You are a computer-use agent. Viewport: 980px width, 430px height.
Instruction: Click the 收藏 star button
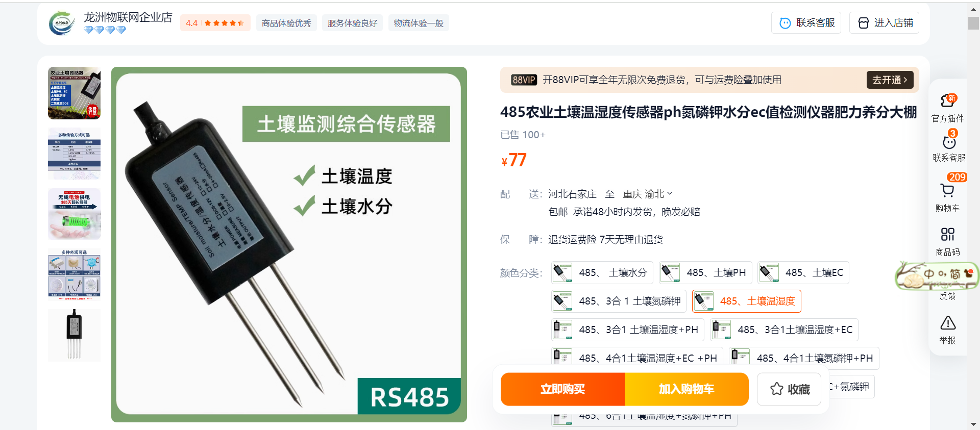point(789,389)
